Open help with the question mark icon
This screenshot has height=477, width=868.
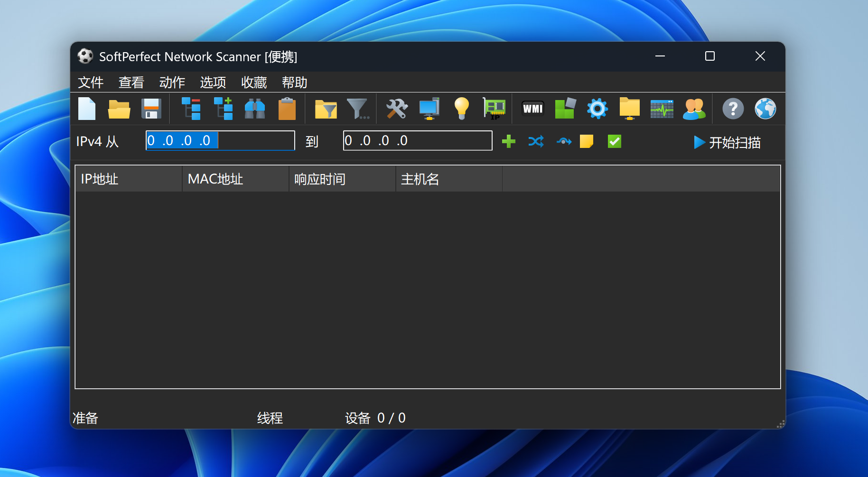(733, 109)
